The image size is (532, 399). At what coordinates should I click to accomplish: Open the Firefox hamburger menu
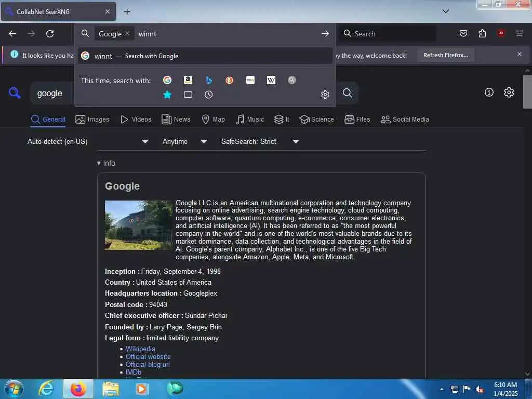(x=520, y=33)
